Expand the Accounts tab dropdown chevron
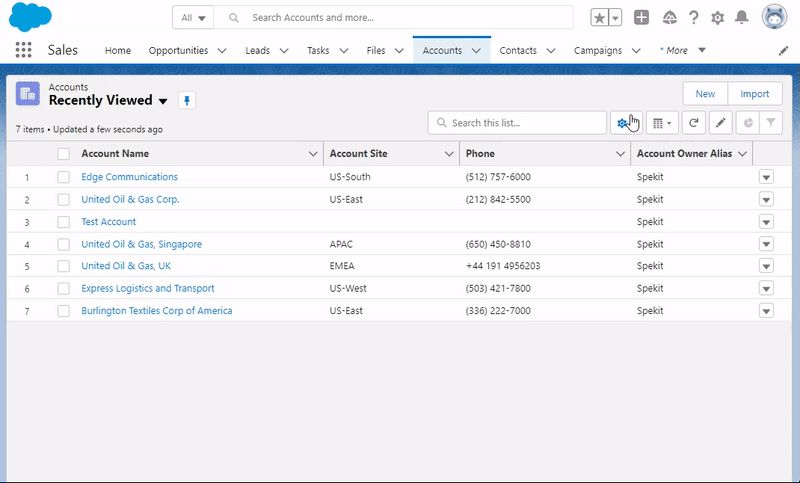 [x=476, y=50]
